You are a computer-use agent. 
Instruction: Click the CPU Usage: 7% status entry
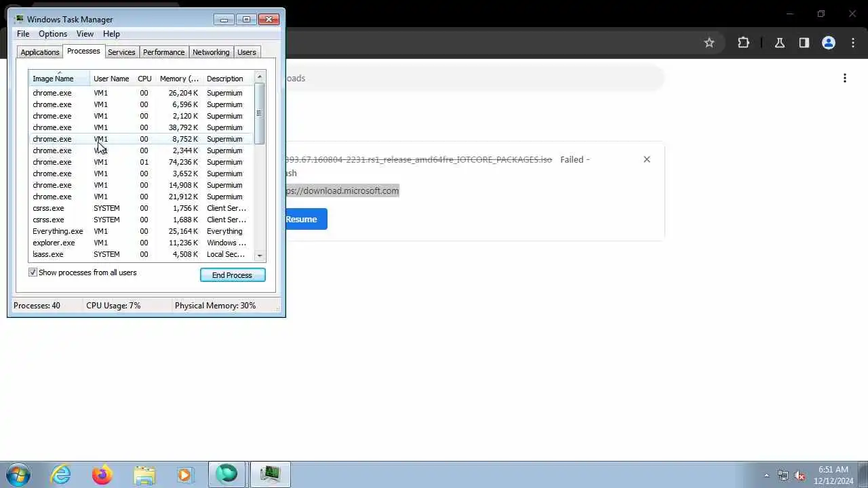(x=113, y=306)
